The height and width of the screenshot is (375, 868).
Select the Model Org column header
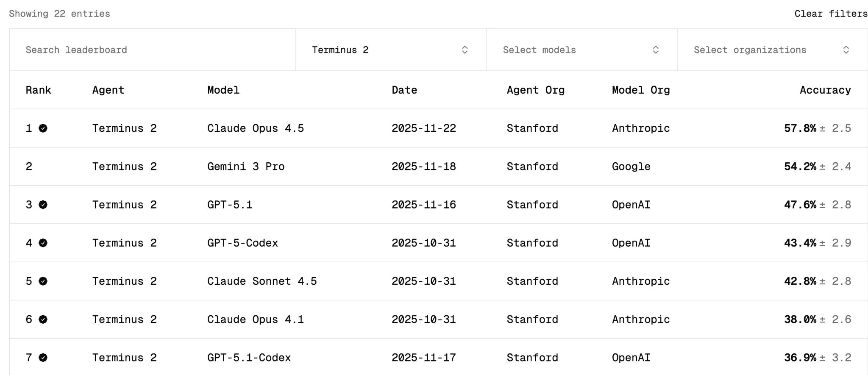(640, 90)
